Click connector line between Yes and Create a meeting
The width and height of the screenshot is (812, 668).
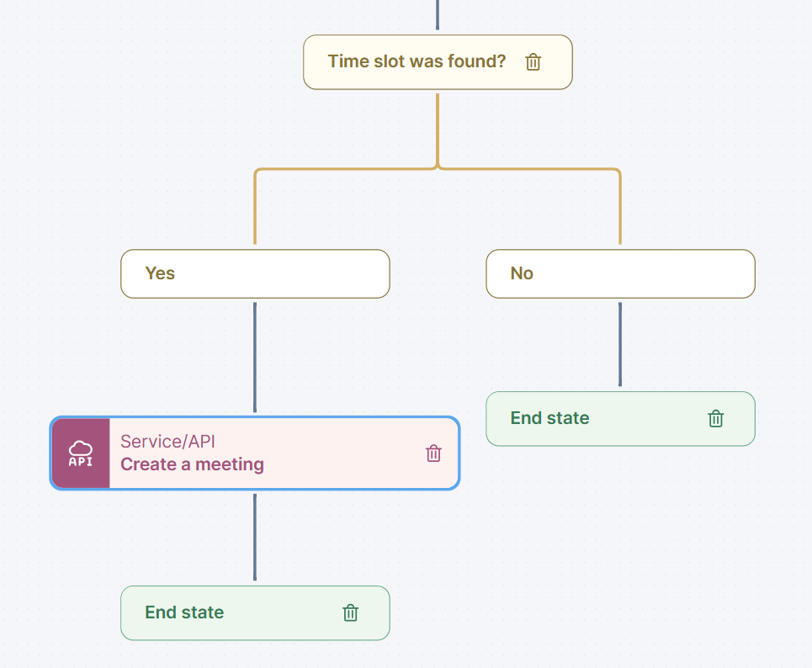[255, 358]
